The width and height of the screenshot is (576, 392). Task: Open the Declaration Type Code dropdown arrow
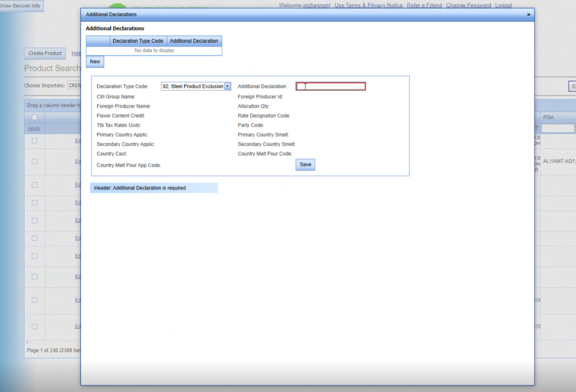pos(228,86)
